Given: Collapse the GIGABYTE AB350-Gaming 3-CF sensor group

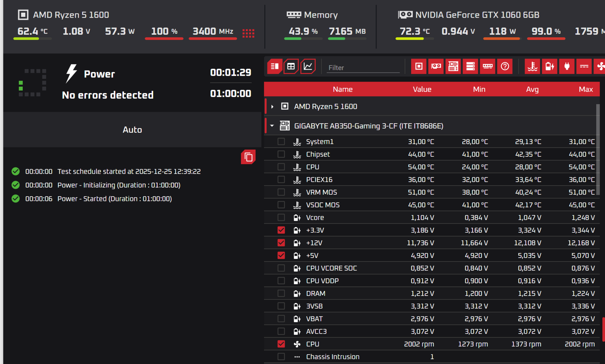Looking at the screenshot, I should pyautogui.click(x=272, y=126).
